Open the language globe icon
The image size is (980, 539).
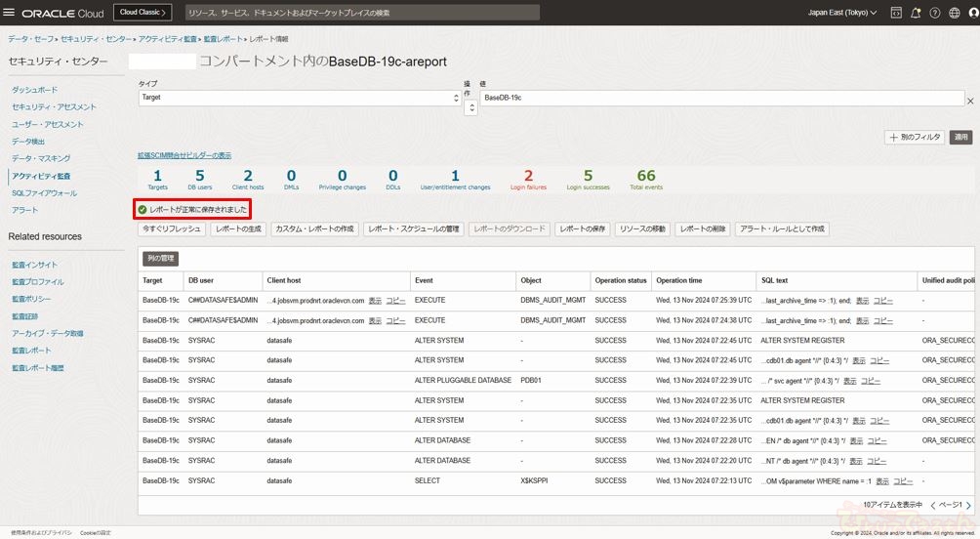coord(955,13)
